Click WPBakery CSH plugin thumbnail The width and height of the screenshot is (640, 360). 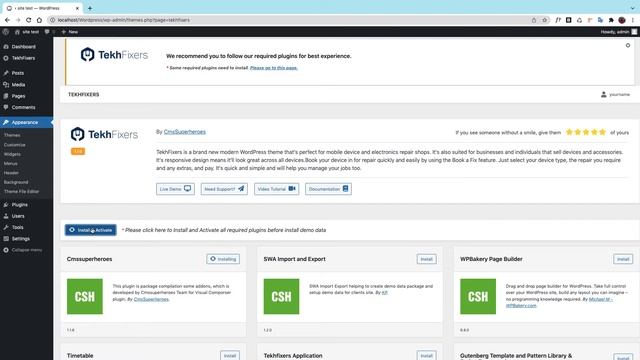click(x=478, y=296)
